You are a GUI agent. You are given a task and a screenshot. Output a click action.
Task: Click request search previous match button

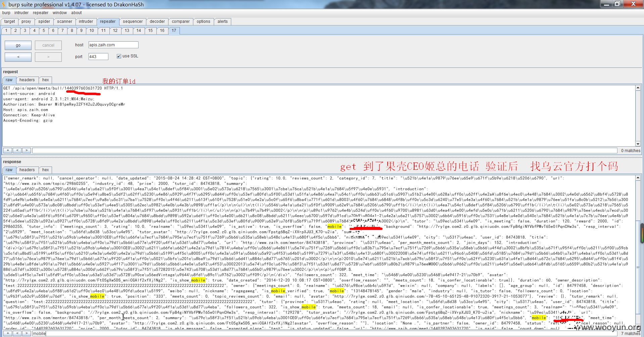click(17, 150)
